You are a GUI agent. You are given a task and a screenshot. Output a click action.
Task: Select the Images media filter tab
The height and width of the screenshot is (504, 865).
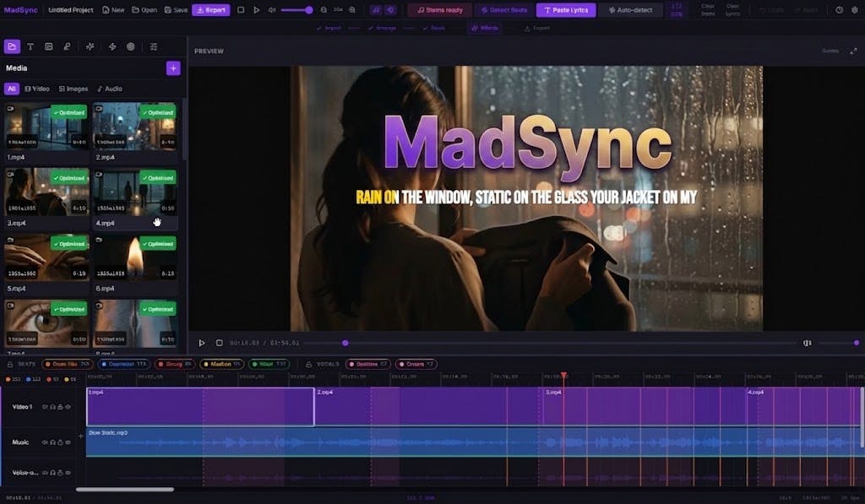73,89
